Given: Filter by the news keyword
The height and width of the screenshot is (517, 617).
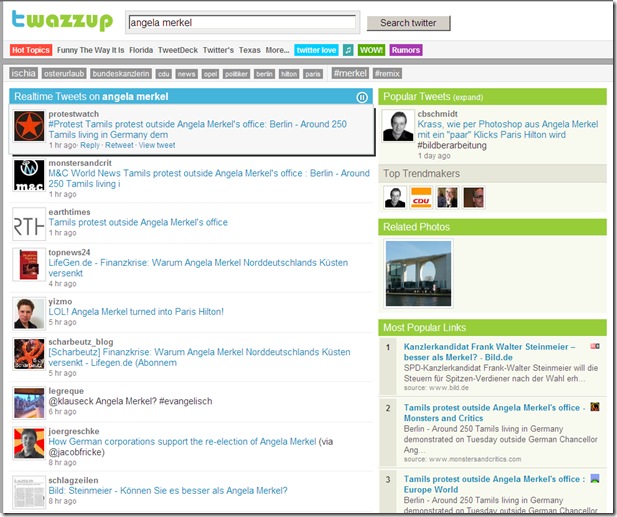Looking at the screenshot, I should point(186,74).
